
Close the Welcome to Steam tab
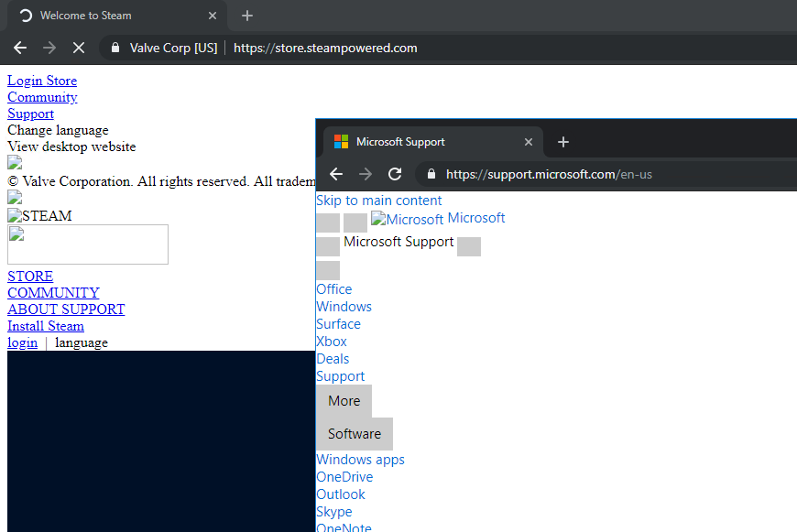(x=213, y=16)
